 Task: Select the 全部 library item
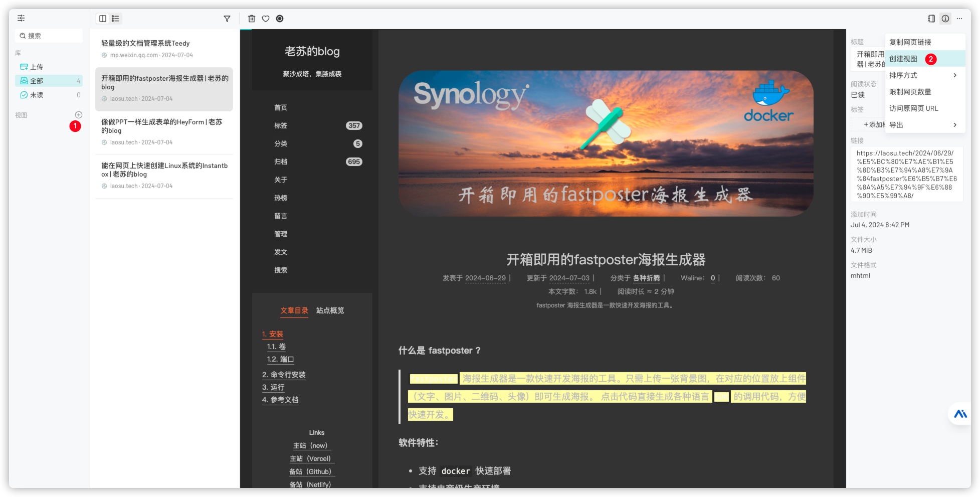pos(49,81)
